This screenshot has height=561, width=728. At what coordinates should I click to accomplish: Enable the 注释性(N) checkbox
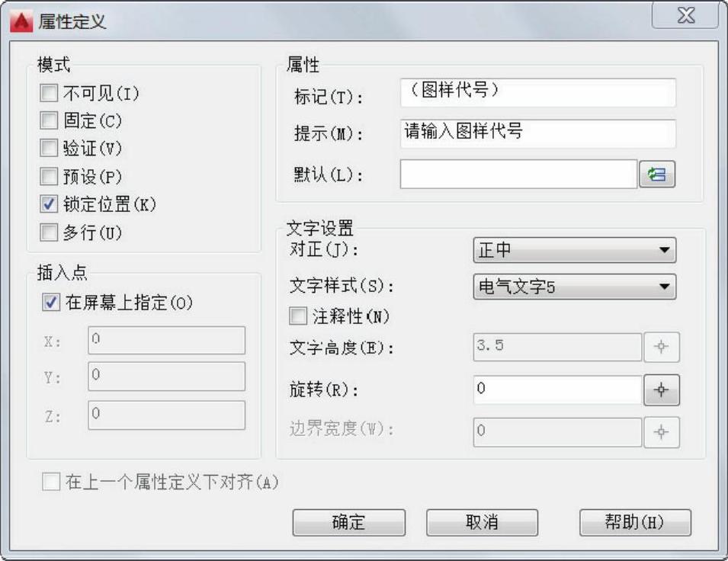point(298,316)
